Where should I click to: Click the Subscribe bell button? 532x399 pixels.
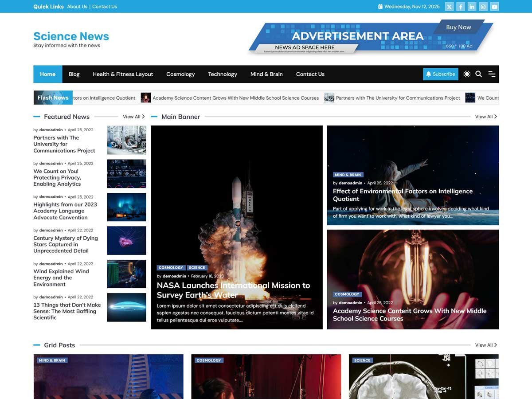click(x=440, y=74)
